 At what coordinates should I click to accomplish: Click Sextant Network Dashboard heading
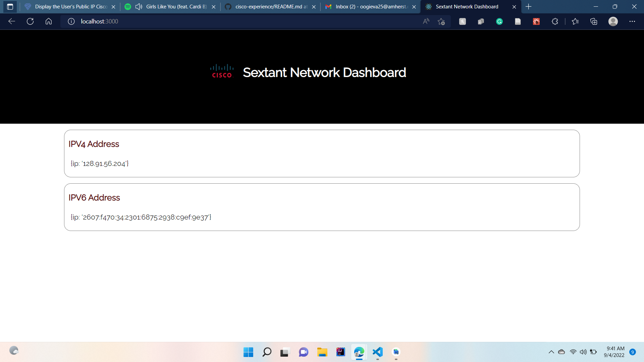tap(324, 72)
